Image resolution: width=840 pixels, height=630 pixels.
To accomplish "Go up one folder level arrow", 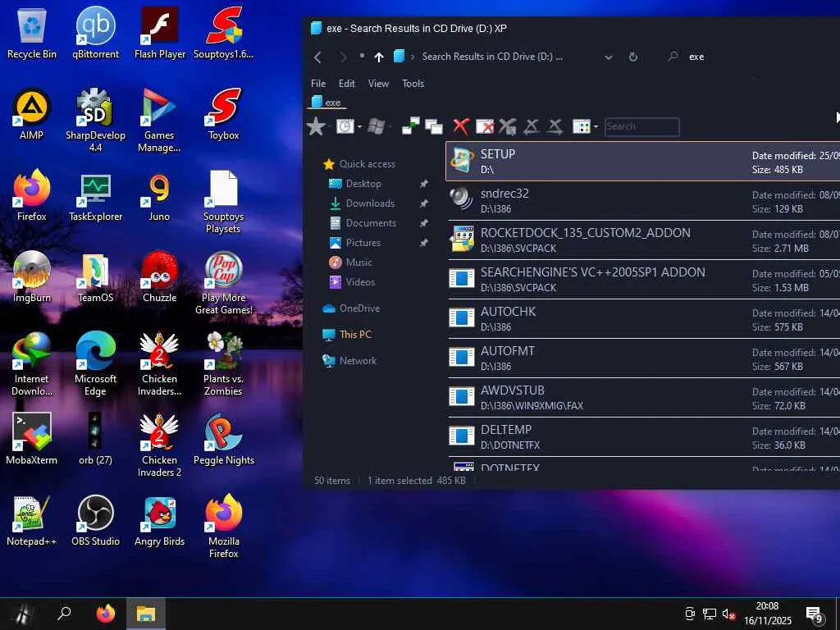I will click(379, 57).
